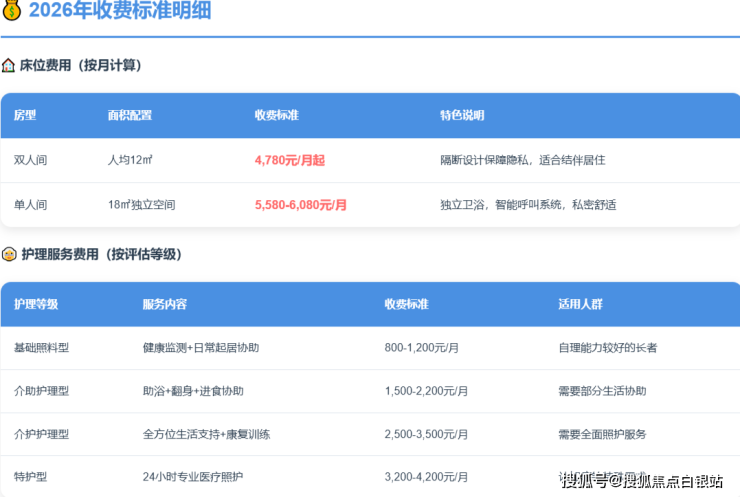
Task: Select the 双人间 room type row
Action: [30, 160]
